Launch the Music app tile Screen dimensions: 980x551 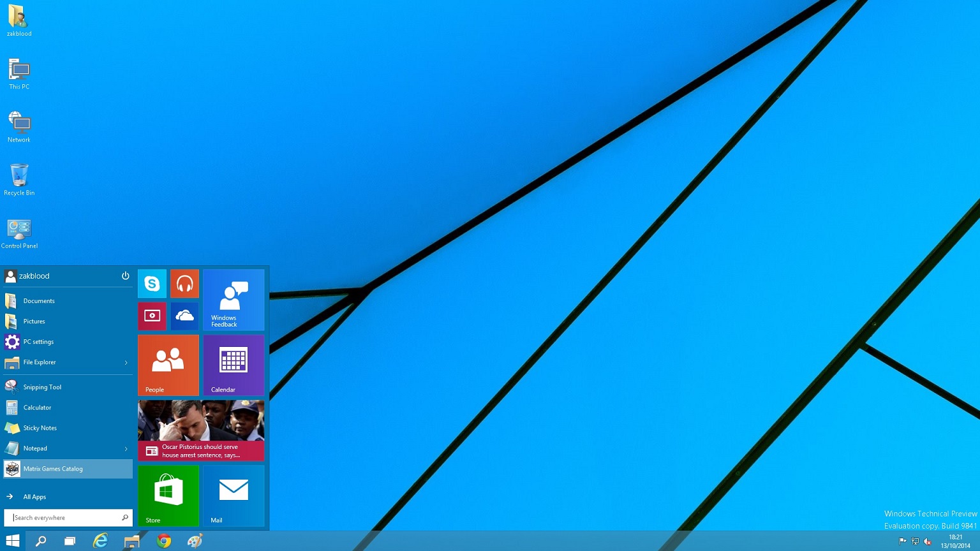(x=184, y=283)
